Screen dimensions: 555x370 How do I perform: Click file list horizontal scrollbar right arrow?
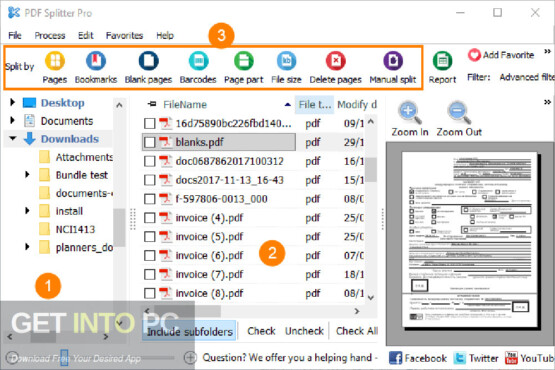click(x=357, y=311)
